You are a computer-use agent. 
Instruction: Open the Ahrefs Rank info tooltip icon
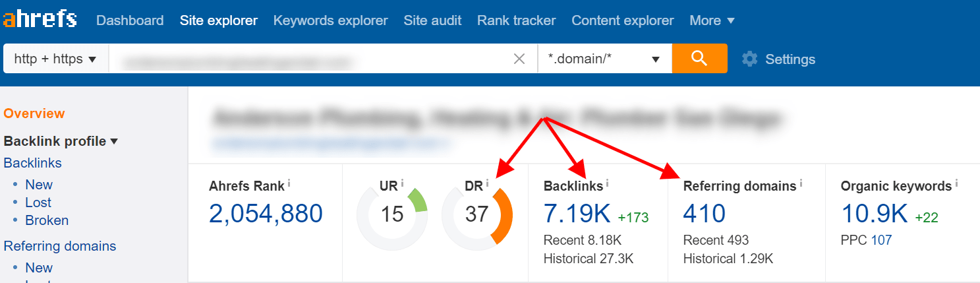point(289,183)
